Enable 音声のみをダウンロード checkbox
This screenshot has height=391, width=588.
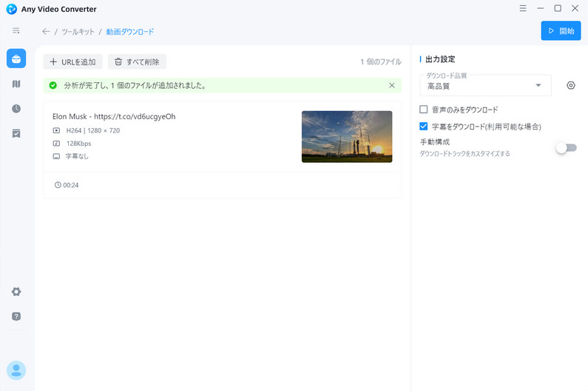point(423,110)
